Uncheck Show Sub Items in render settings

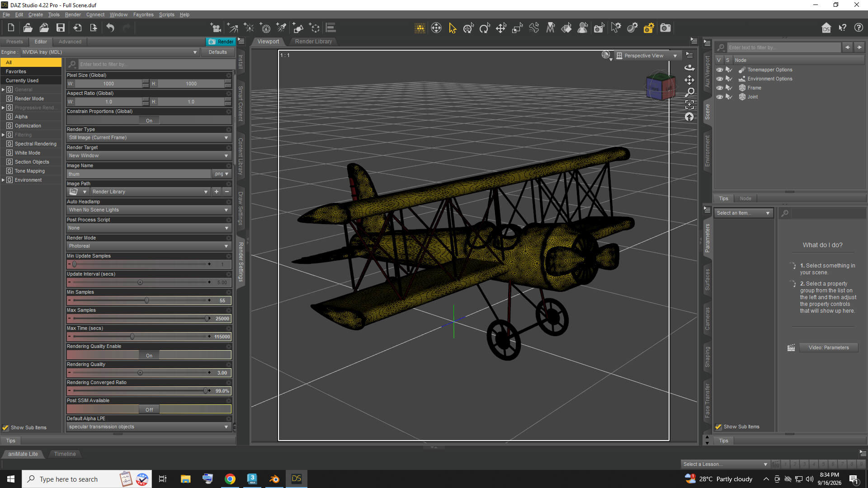[x=5, y=427]
